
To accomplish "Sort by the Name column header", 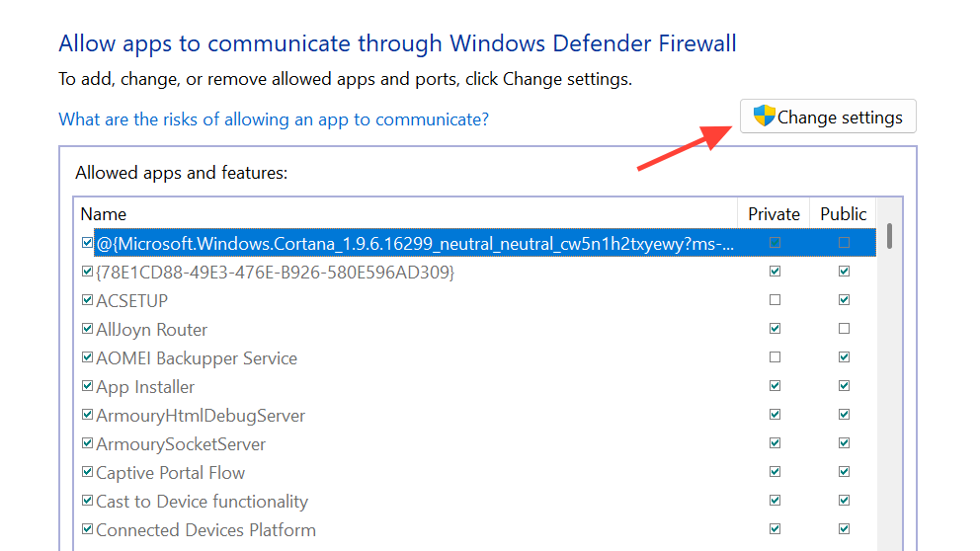I will (104, 214).
